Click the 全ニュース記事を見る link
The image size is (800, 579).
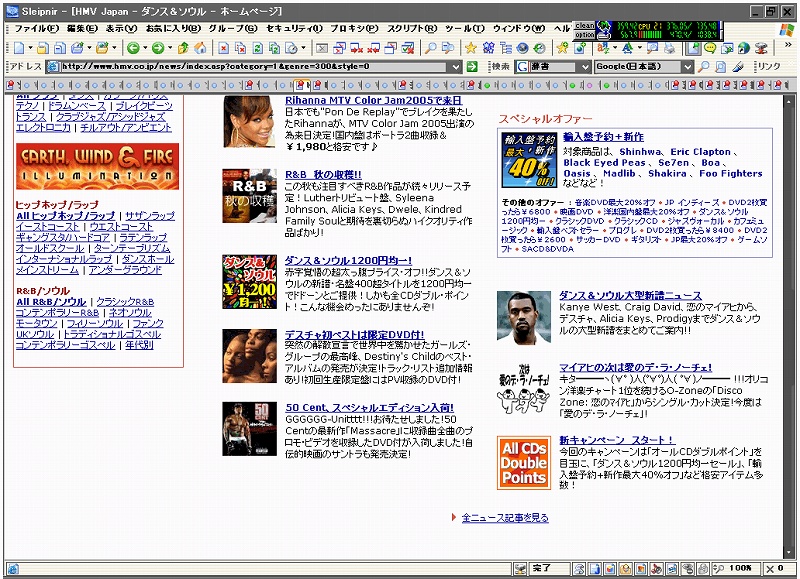pyautogui.click(x=505, y=518)
